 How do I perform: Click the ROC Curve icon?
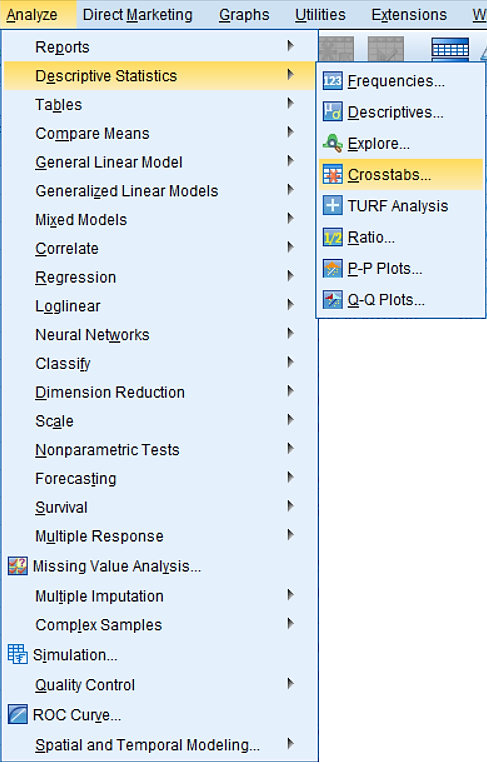point(18,715)
